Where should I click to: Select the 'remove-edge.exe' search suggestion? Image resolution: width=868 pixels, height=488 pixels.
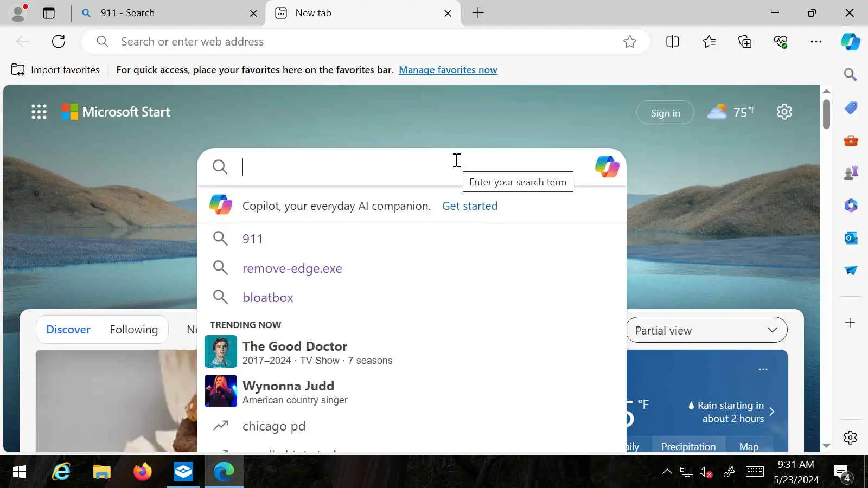(412, 268)
